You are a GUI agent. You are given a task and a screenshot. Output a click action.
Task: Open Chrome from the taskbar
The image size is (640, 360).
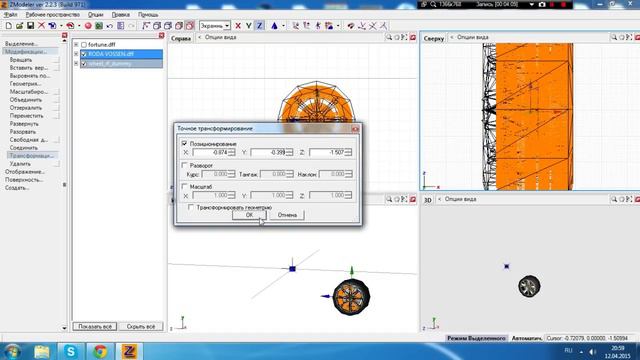point(100,351)
